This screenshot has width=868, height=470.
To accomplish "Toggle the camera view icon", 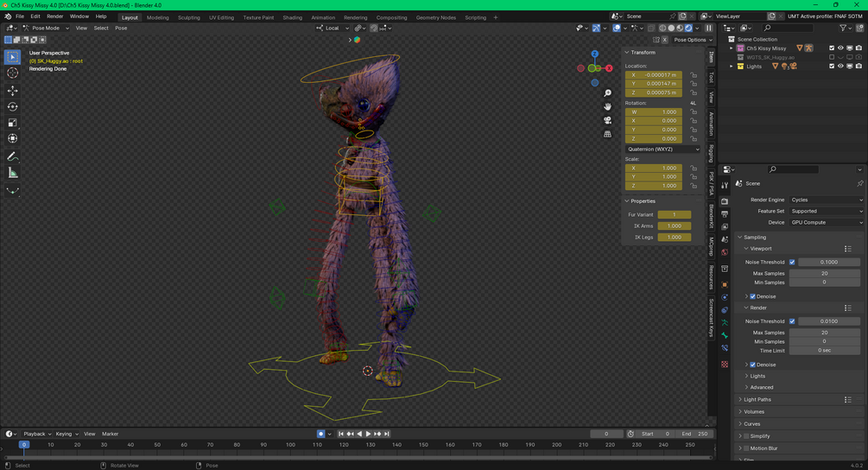I will (607, 120).
